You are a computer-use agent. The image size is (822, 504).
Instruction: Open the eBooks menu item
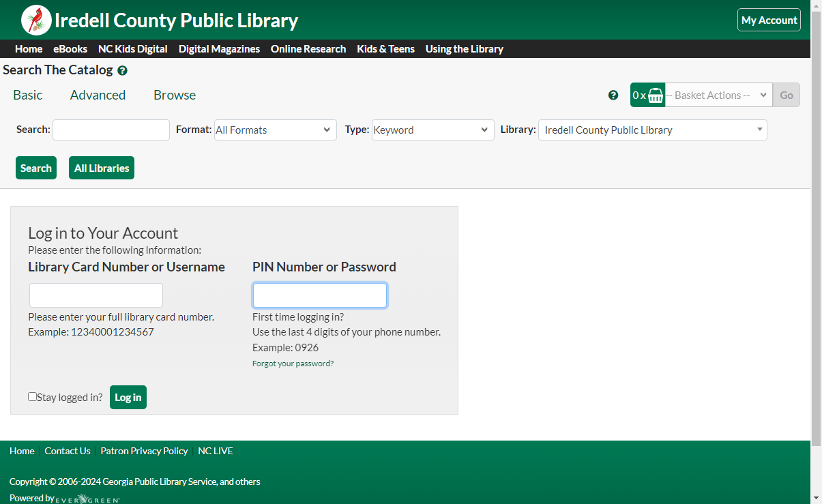click(x=70, y=49)
